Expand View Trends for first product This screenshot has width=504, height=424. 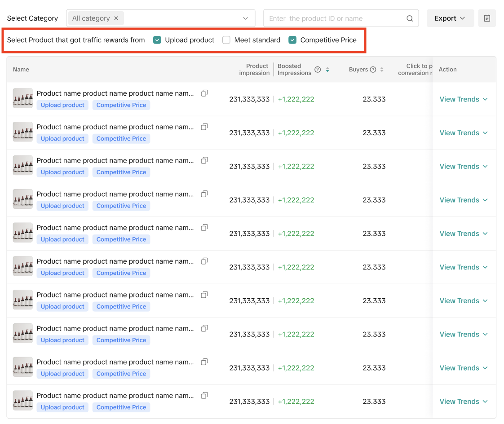tap(463, 99)
